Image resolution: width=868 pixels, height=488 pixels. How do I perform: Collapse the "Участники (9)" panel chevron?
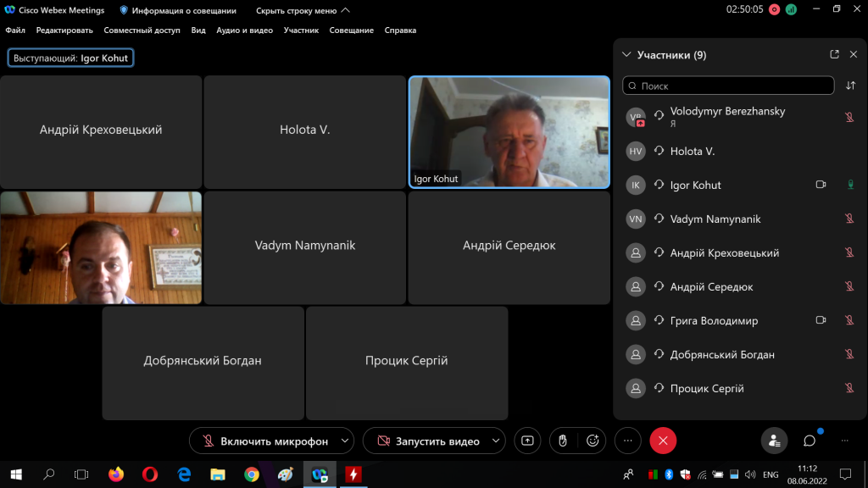point(626,55)
